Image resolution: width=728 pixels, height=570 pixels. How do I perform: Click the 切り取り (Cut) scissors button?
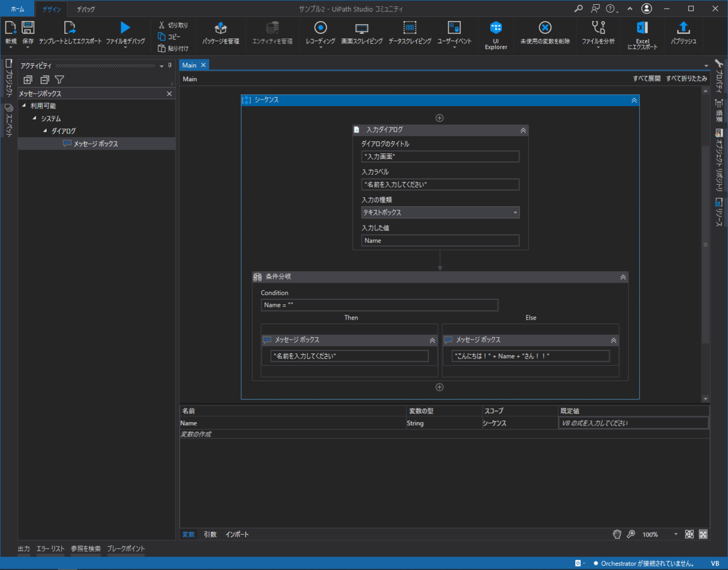pyautogui.click(x=173, y=25)
